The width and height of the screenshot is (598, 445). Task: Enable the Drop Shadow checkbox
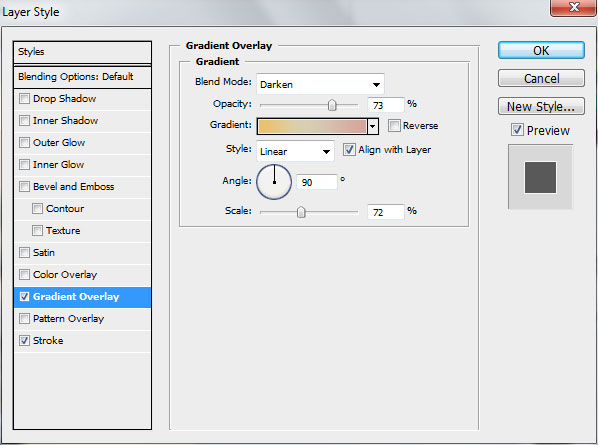[24, 99]
